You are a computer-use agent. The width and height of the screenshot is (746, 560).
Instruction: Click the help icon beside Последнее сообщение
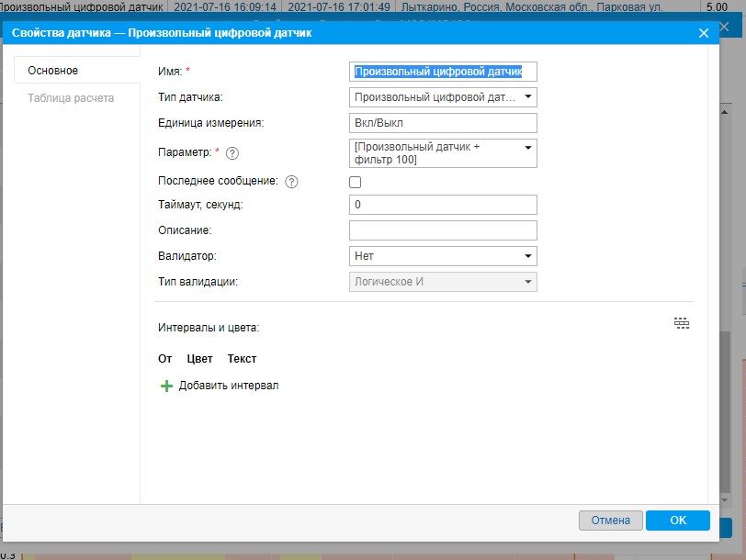tap(291, 182)
